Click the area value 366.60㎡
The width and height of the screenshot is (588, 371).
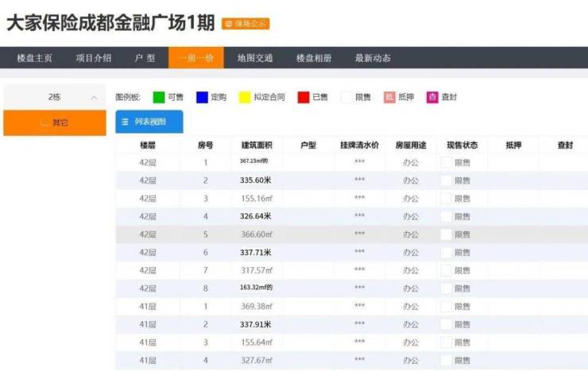point(257,234)
